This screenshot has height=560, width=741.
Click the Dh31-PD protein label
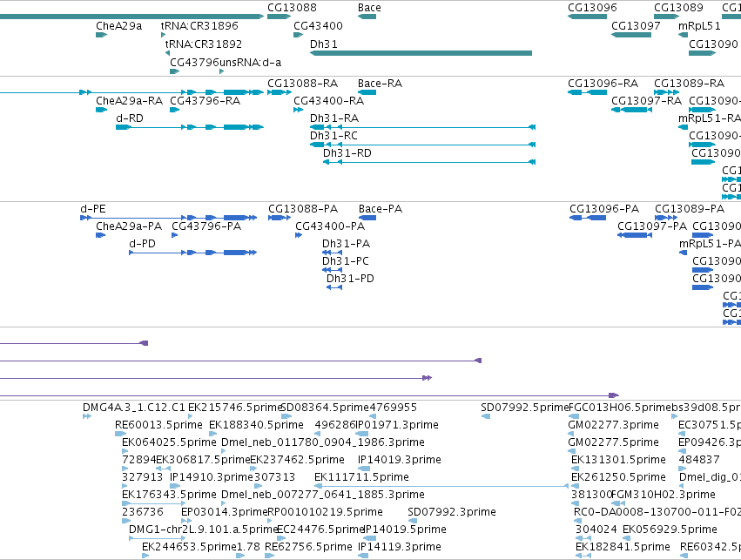click(350, 279)
